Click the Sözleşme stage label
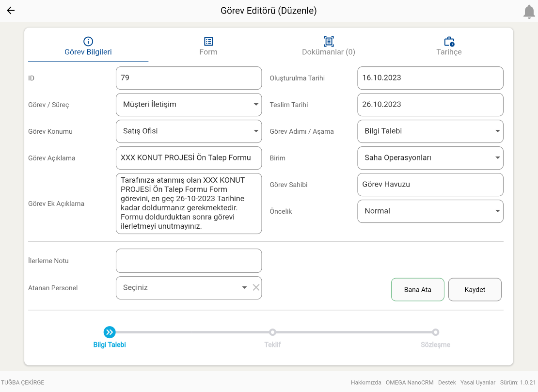Image resolution: width=538 pixels, height=392 pixels. (x=435, y=345)
